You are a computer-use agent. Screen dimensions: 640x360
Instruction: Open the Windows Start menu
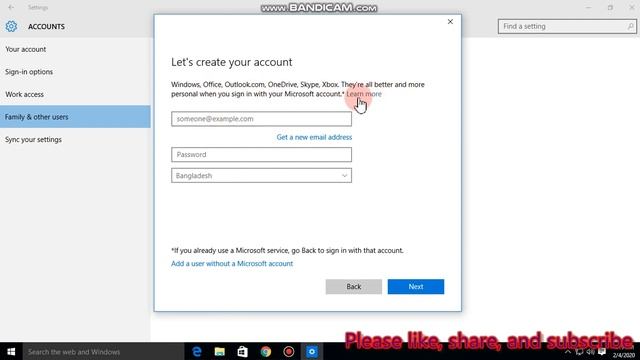point(11,351)
